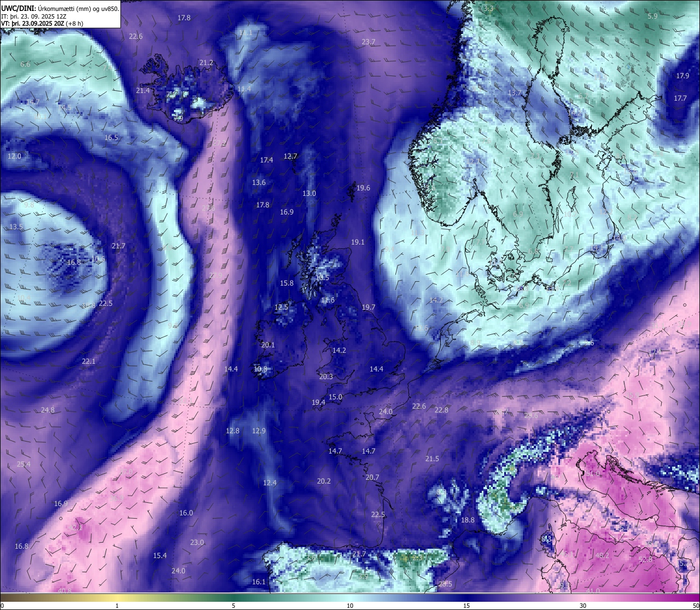Click the 12.4 value in Bay of Biscay
The height and width of the screenshot is (610, 700).
(270, 483)
